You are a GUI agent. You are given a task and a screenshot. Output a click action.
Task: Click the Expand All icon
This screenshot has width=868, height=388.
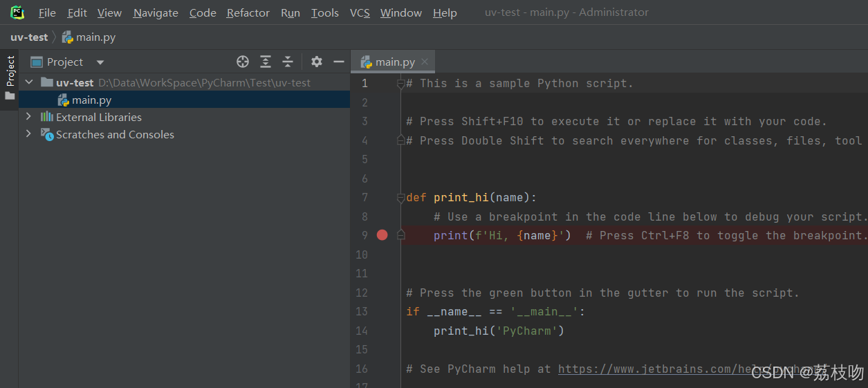[x=266, y=62]
